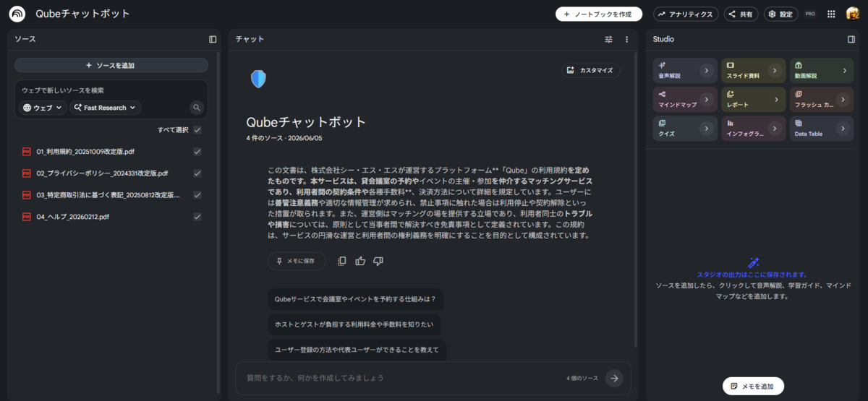This screenshot has width=868, height=401.
Task: Expand クイズ options arrow
Action: (x=706, y=129)
